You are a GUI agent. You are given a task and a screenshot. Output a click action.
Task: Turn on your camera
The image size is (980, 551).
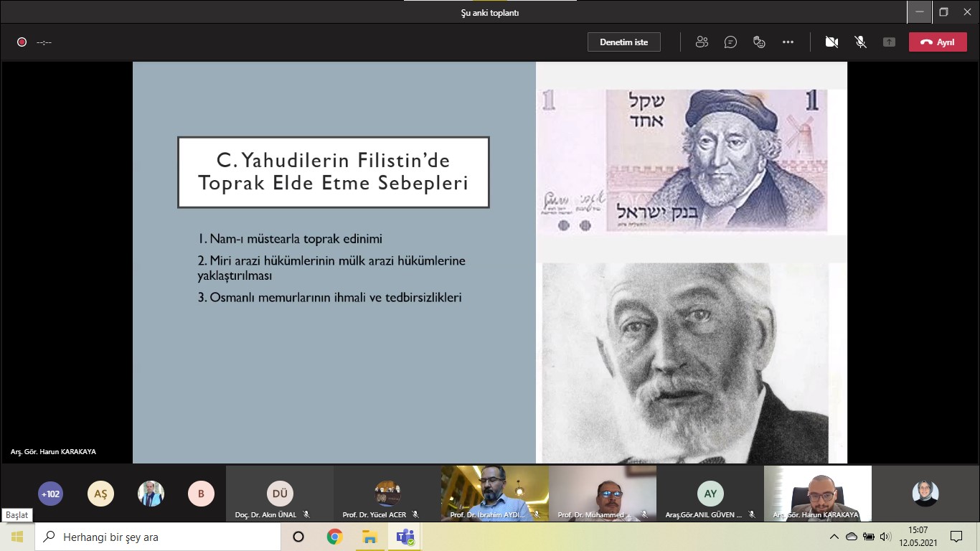tap(831, 42)
